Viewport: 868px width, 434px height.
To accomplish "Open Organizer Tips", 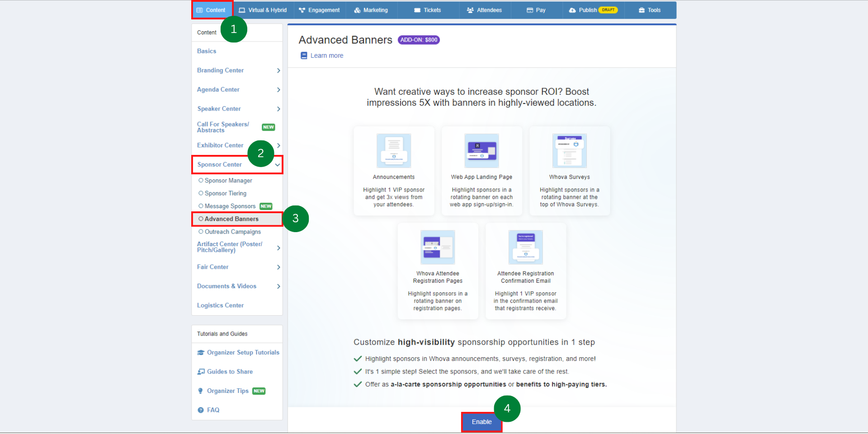I will pyautogui.click(x=228, y=391).
